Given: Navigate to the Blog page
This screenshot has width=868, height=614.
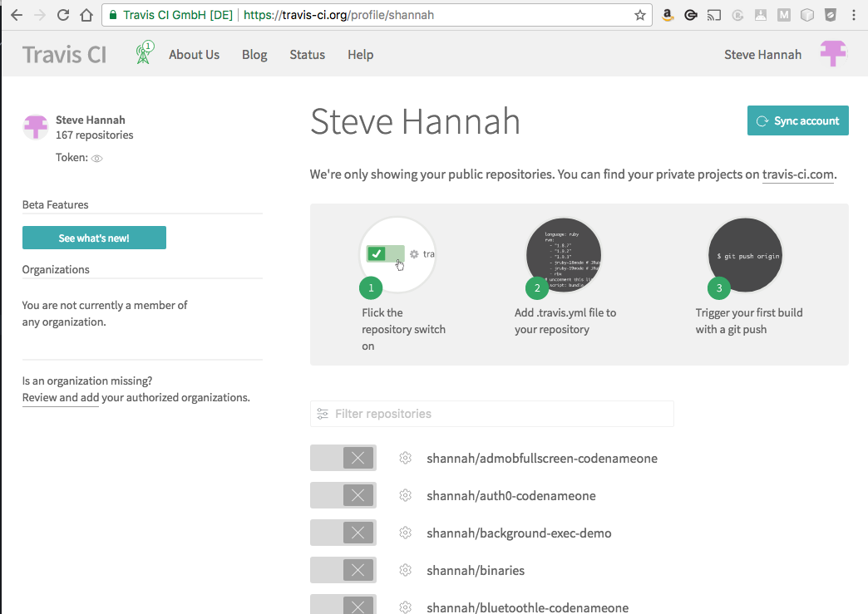Looking at the screenshot, I should coord(254,55).
